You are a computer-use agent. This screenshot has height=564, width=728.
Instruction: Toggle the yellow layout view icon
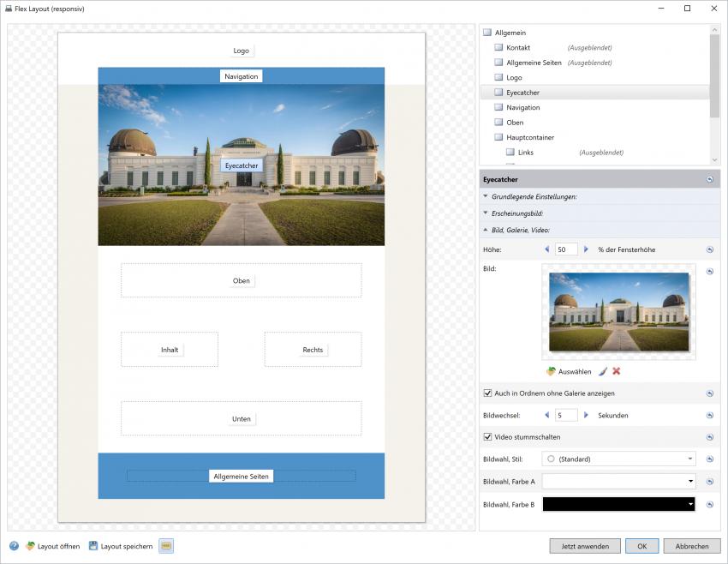(166, 546)
